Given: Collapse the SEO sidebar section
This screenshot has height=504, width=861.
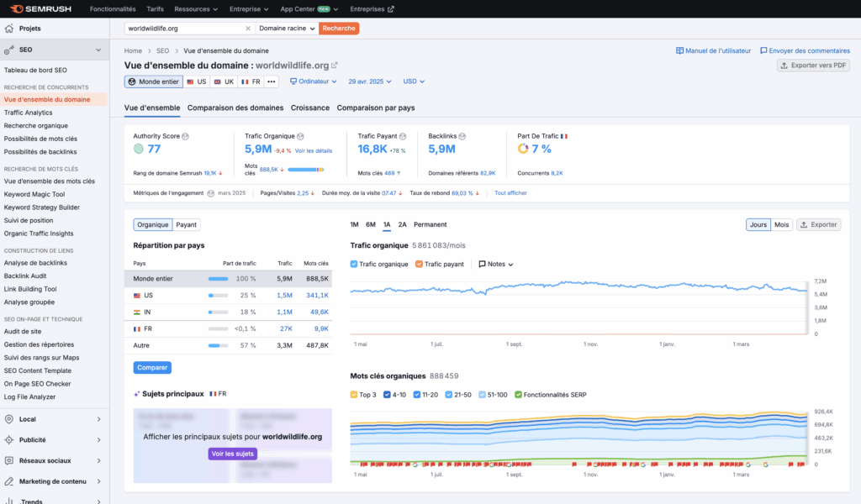Looking at the screenshot, I should (98, 50).
